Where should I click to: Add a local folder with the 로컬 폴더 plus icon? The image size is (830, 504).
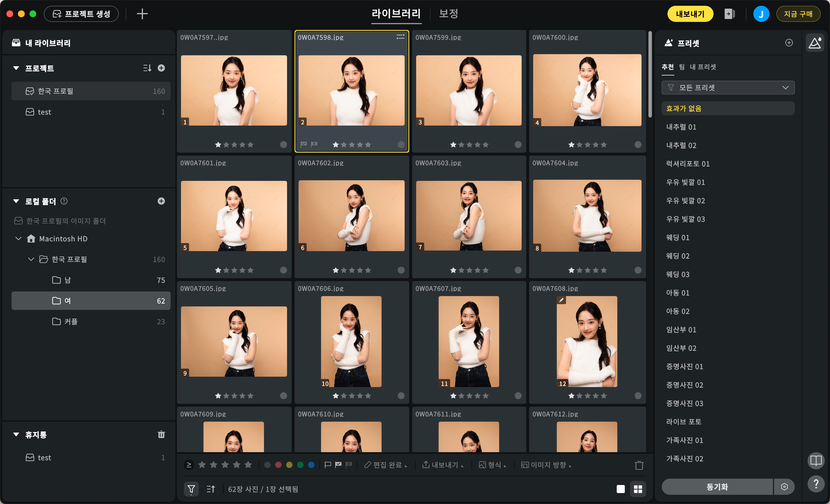click(x=161, y=201)
